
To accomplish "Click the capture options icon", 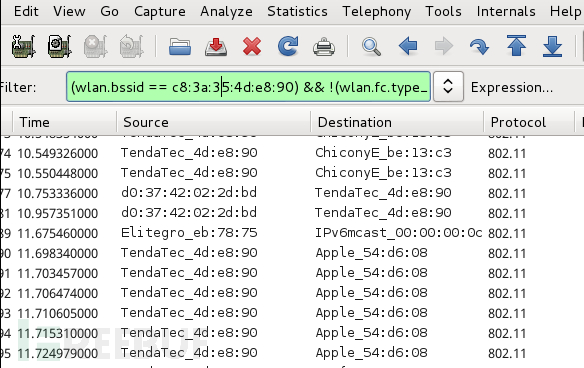I will pyautogui.click(x=60, y=46).
